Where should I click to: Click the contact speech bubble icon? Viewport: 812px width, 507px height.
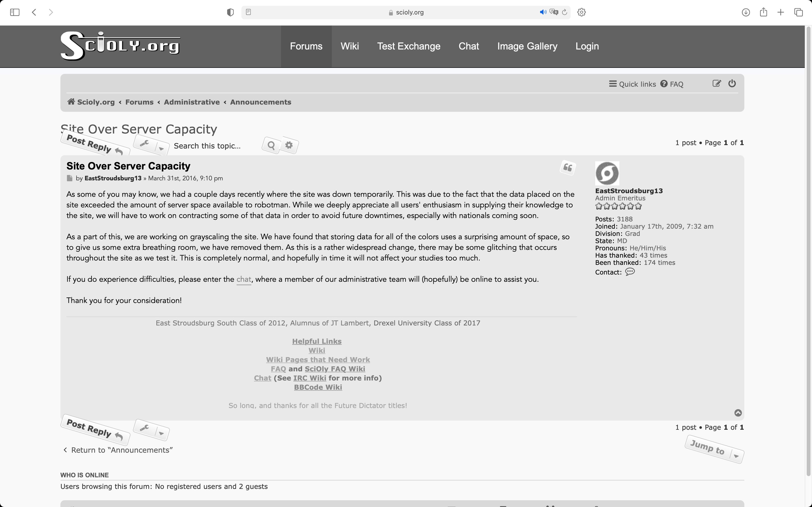[x=630, y=272]
